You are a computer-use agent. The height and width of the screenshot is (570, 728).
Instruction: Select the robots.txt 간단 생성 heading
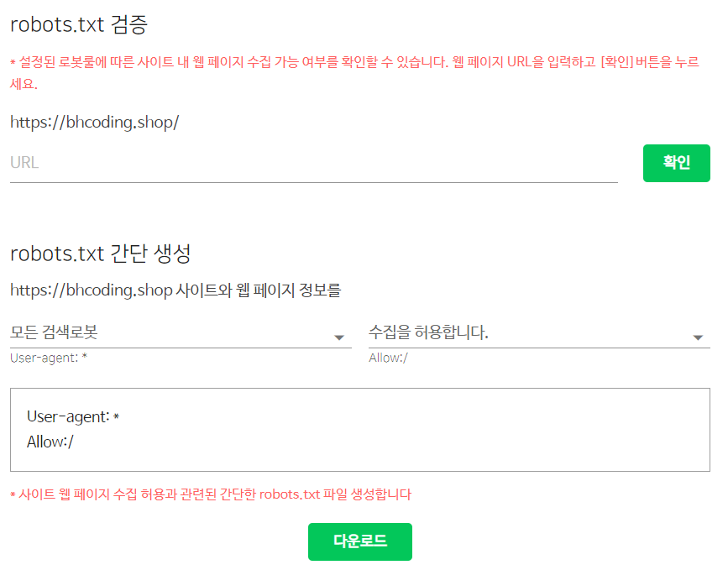100,254
